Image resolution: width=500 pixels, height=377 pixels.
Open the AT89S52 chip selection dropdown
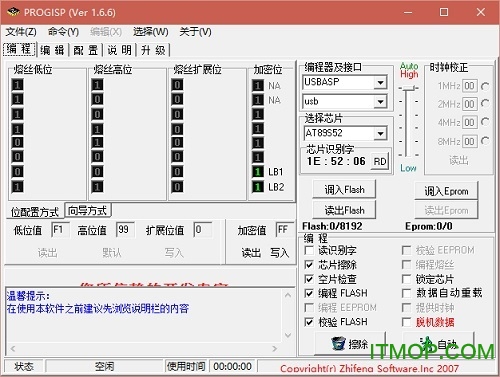[380, 134]
